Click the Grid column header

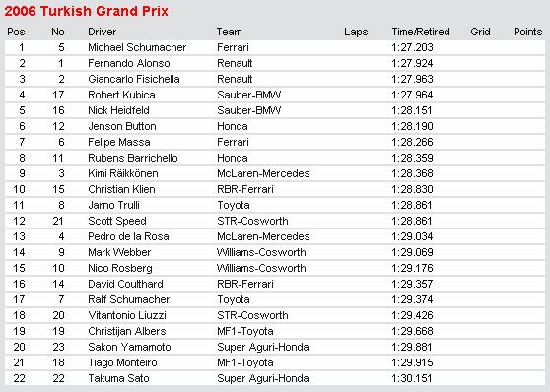(x=480, y=32)
